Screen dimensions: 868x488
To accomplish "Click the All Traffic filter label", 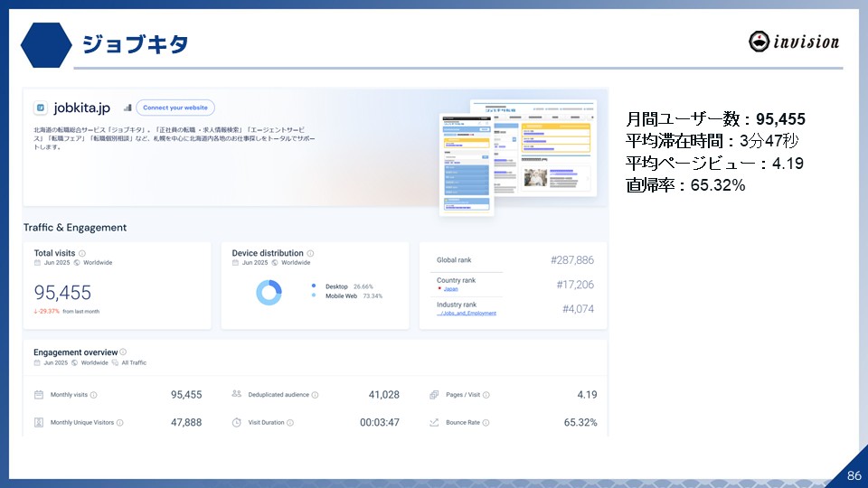I will point(134,363).
